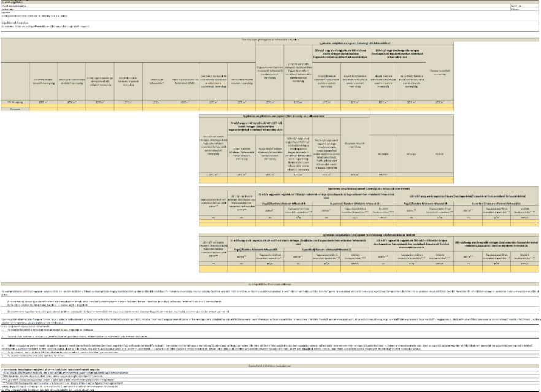Click the "Összesen" row label
This screenshot has width=541, height=392.
click(x=15, y=109)
